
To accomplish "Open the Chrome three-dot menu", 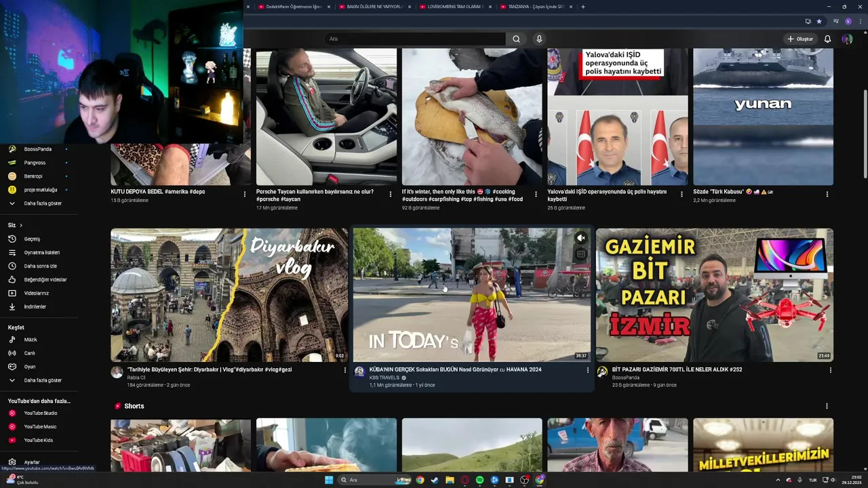I will (860, 21).
